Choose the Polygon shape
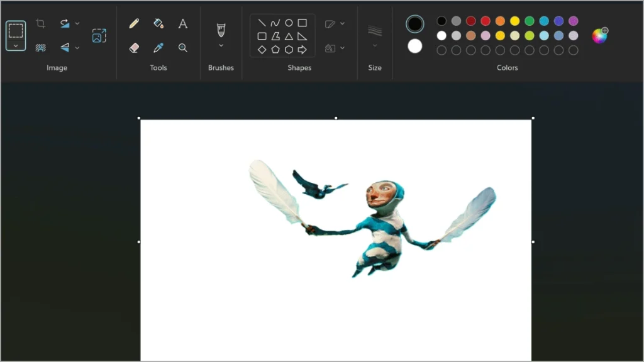Image resolution: width=644 pixels, height=362 pixels. (x=275, y=36)
